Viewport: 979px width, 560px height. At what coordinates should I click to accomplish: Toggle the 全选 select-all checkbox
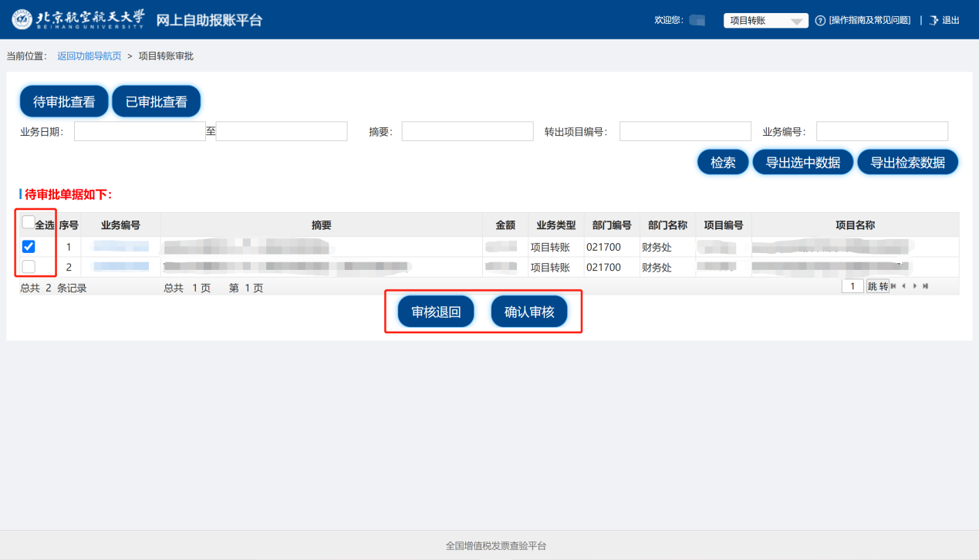[29, 222]
